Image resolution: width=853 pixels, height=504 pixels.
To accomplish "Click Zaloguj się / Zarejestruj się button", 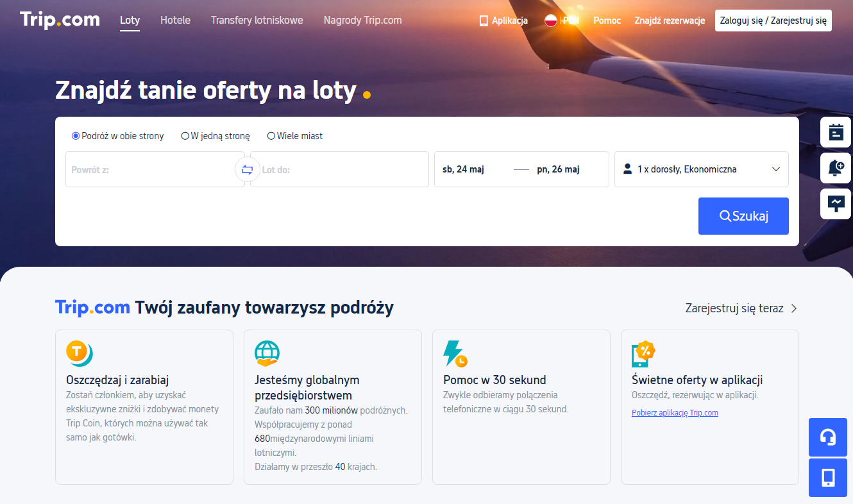I will coord(773,21).
